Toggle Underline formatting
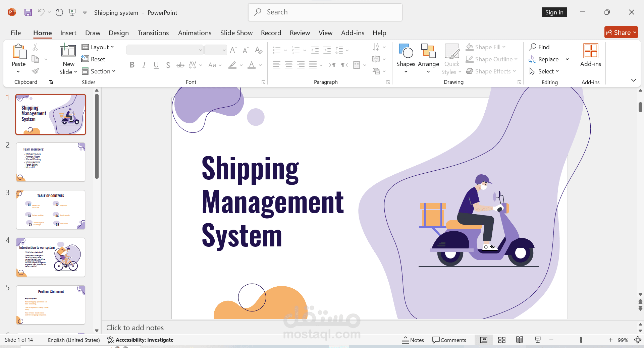This screenshot has width=644, height=348. pyautogui.click(x=156, y=65)
